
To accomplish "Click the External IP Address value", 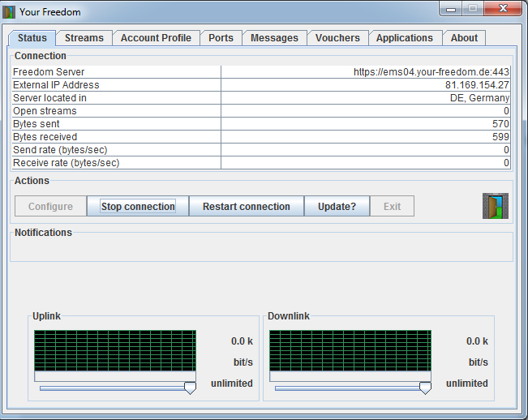I will [x=476, y=85].
